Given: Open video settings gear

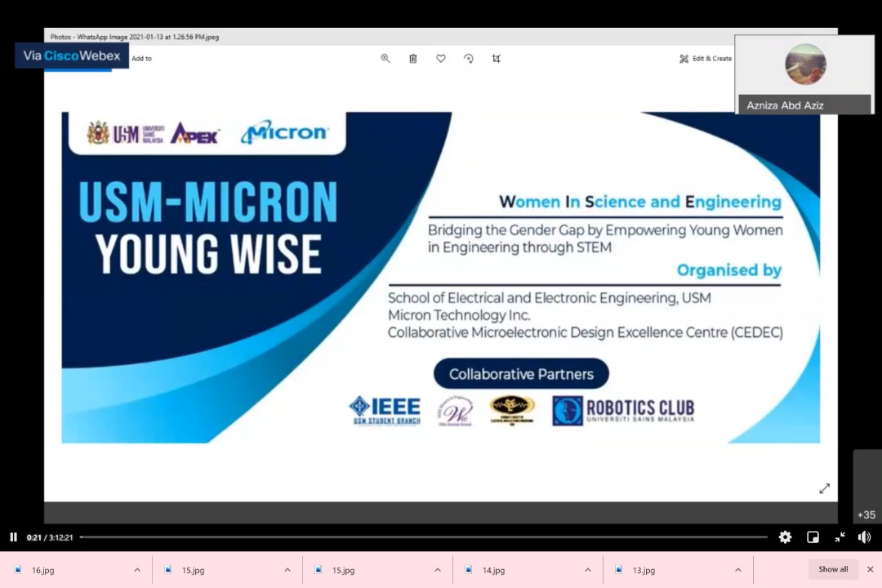Looking at the screenshot, I should (785, 537).
